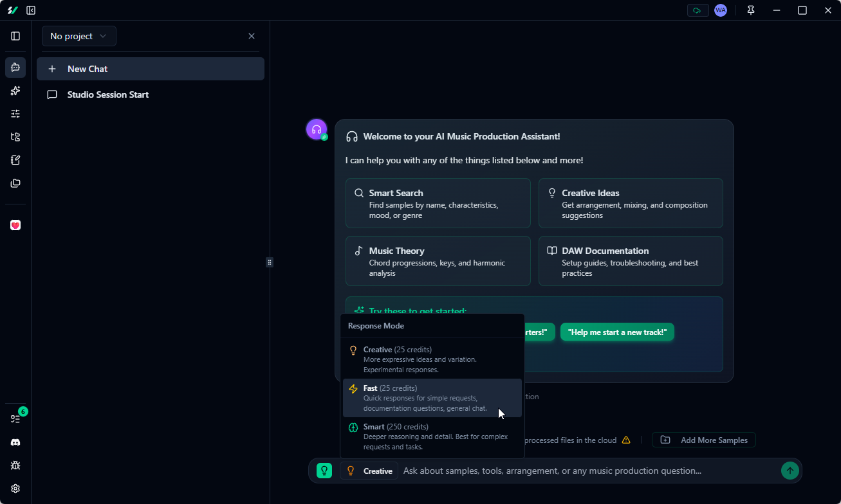Open favorites via the red heart icon

click(x=15, y=226)
